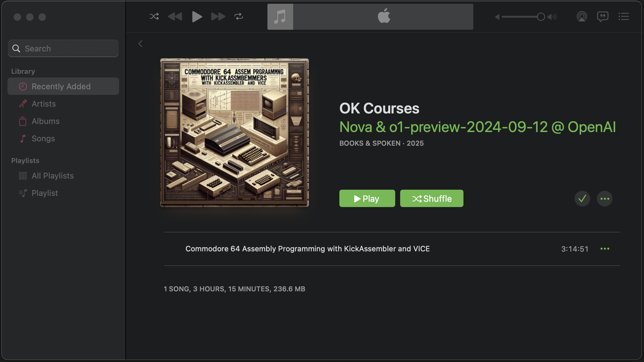Click the album artwork thumbnail
This screenshot has width=644, height=362.
click(x=235, y=132)
